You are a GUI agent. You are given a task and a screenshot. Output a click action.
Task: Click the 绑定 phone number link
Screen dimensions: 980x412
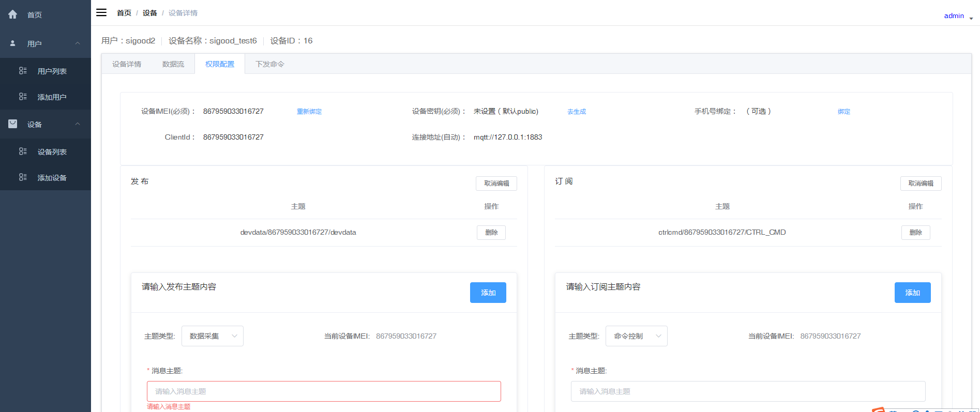click(x=844, y=112)
